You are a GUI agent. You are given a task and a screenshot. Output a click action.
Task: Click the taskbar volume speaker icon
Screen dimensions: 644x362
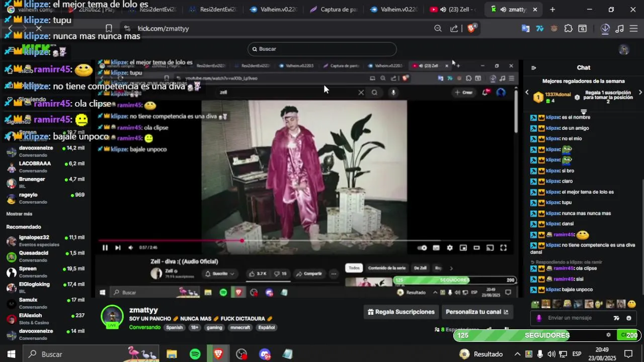(x=551, y=354)
